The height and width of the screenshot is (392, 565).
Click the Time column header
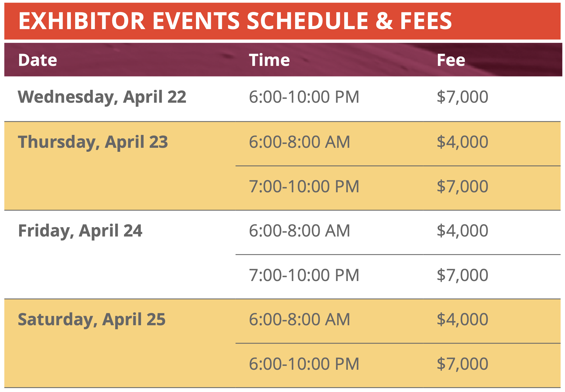(269, 60)
